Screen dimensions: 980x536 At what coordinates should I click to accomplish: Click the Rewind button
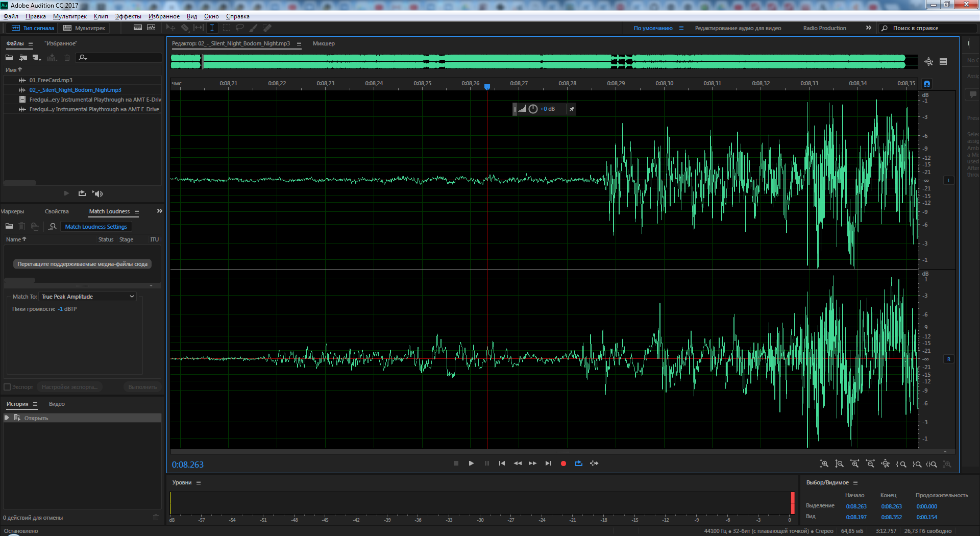coord(518,464)
